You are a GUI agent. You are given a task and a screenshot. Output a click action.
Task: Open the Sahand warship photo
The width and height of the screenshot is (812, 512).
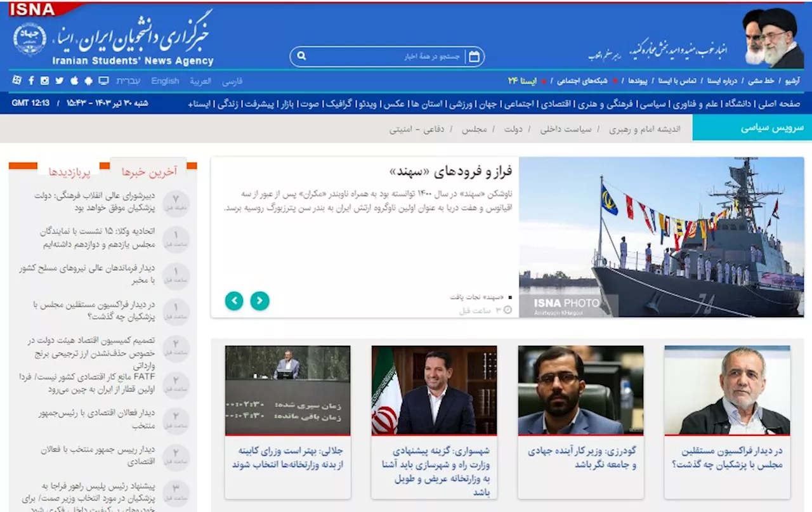[661, 237]
